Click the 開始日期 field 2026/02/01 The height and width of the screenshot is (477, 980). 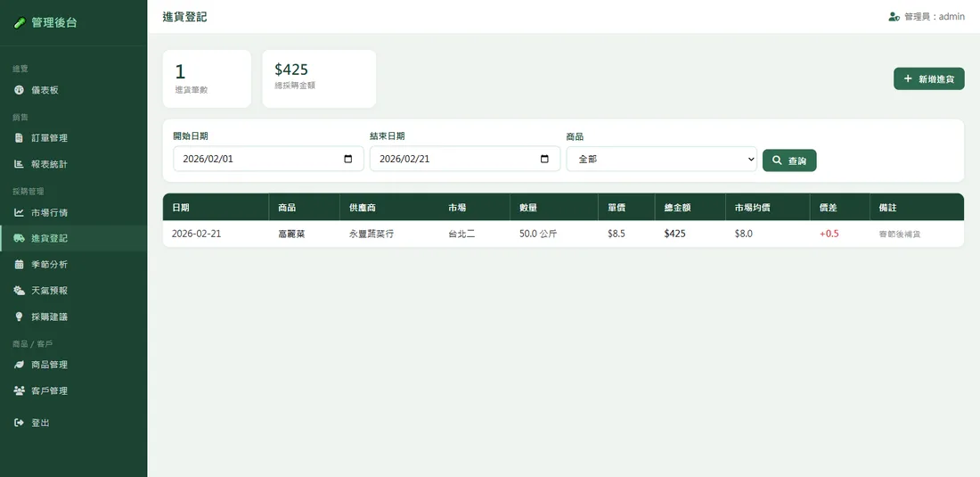268,159
